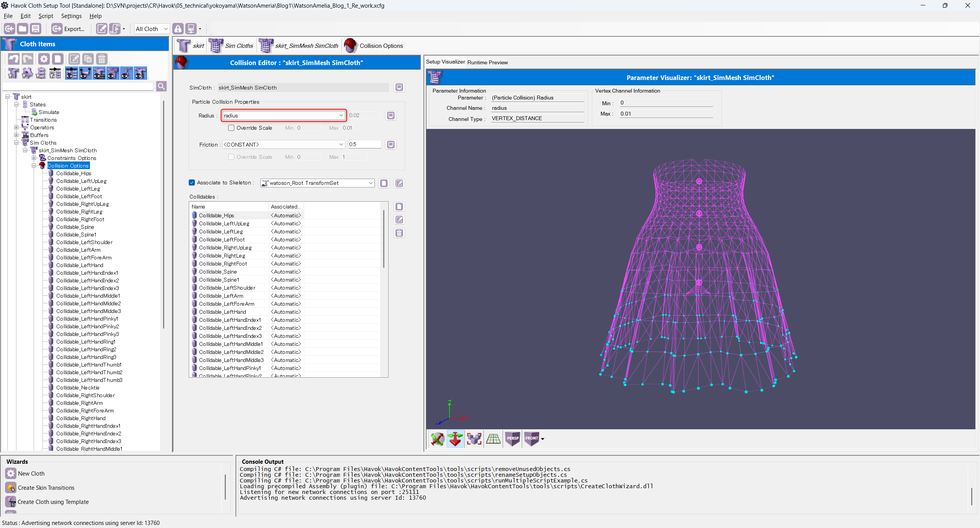
Task: Open the File menu
Action: [x=8, y=16]
